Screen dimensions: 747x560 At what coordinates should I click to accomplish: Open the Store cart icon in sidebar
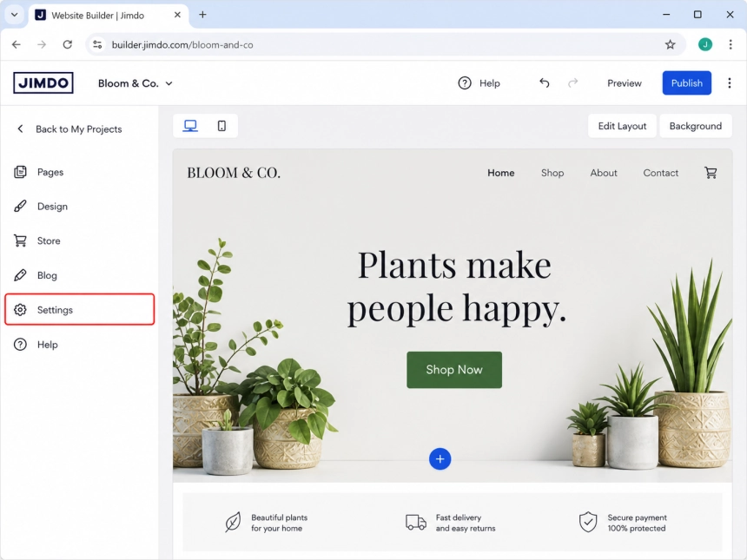20,240
